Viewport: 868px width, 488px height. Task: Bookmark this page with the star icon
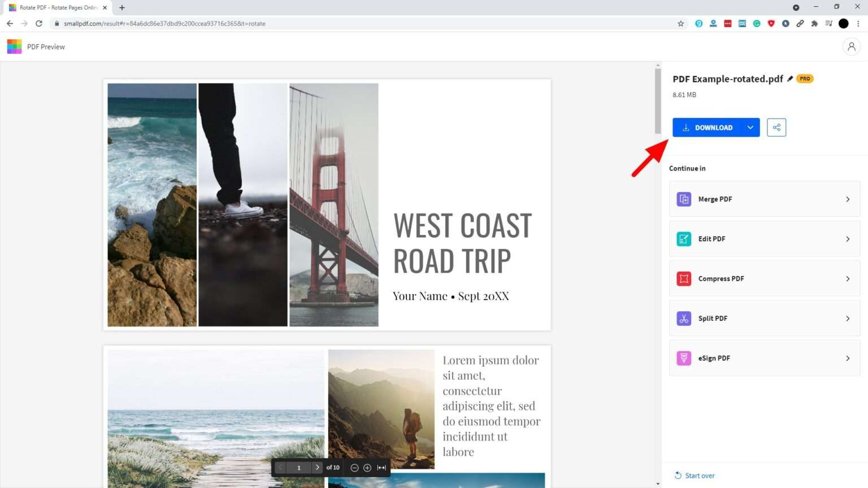[680, 24]
